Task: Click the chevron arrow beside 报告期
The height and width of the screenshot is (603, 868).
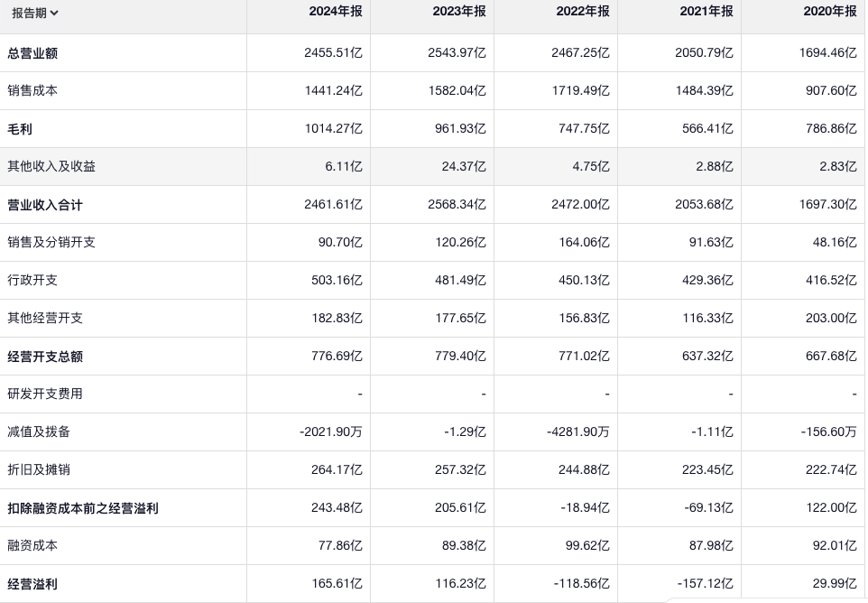Action: click(54, 14)
